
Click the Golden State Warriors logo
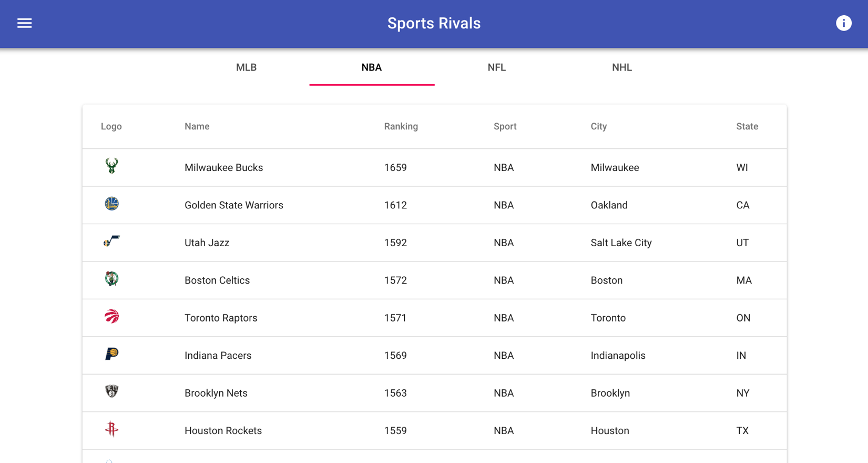111,204
